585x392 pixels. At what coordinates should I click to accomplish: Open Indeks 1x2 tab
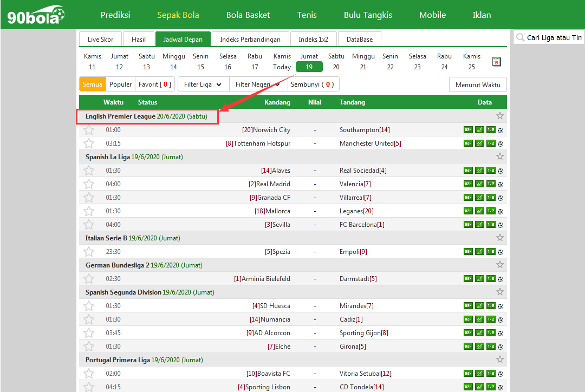(314, 39)
